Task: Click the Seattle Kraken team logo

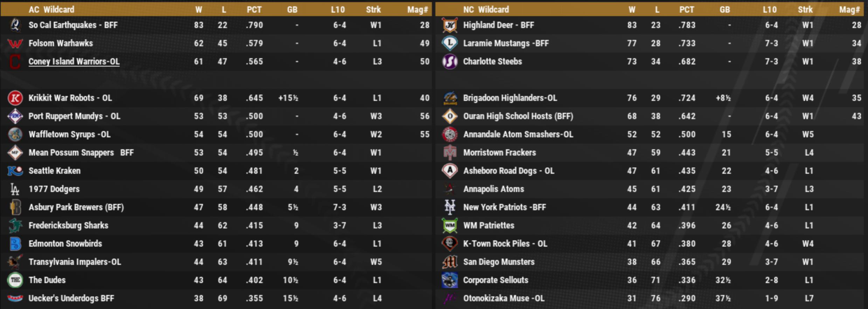Action: pyautogui.click(x=15, y=171)
